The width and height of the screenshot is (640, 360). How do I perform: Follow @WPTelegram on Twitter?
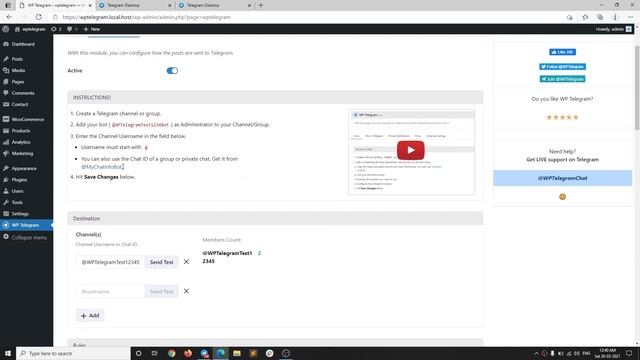point(562,67)
